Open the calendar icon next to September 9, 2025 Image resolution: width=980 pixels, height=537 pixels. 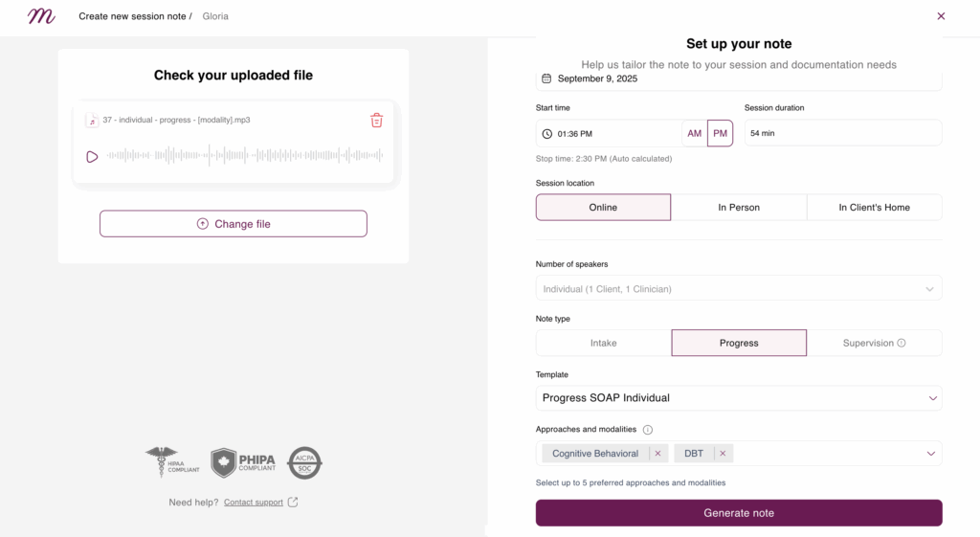(546, 78)
